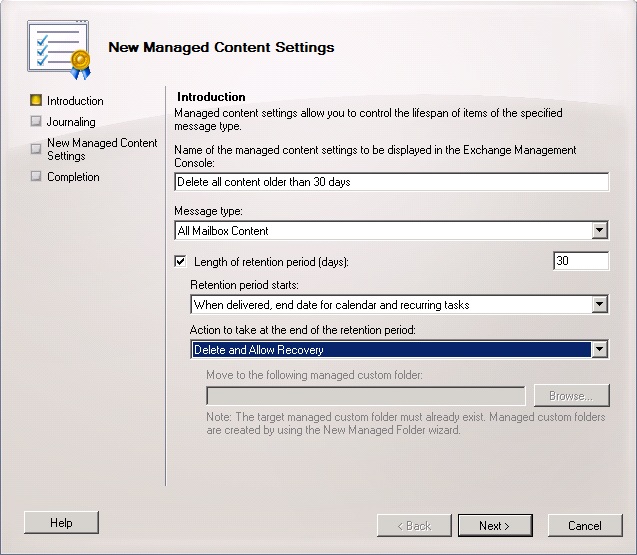This screenshot has height=555, width=637.
Task: Select the Introduction step label
Action: pyautogui.click(x=75, y=101)
